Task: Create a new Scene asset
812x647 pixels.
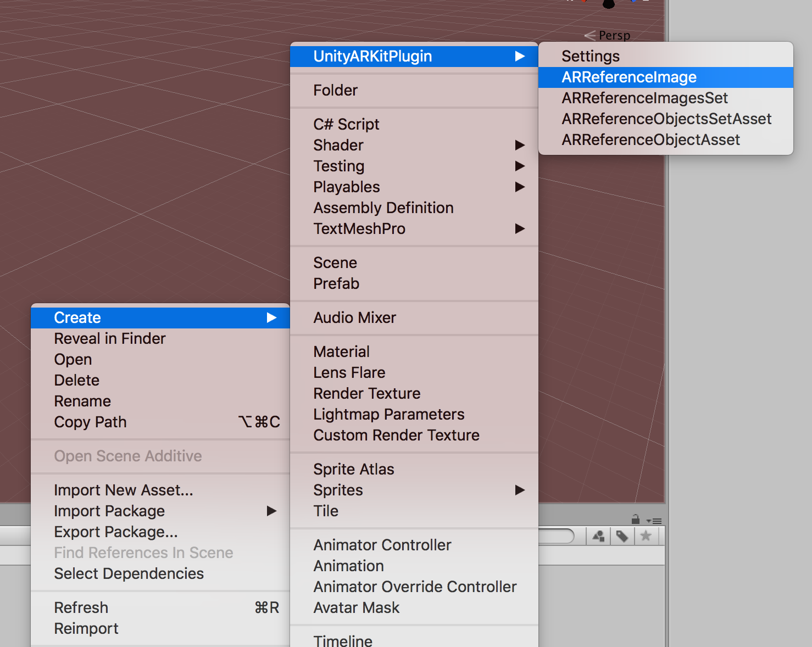Action: (x=414, y=263)
